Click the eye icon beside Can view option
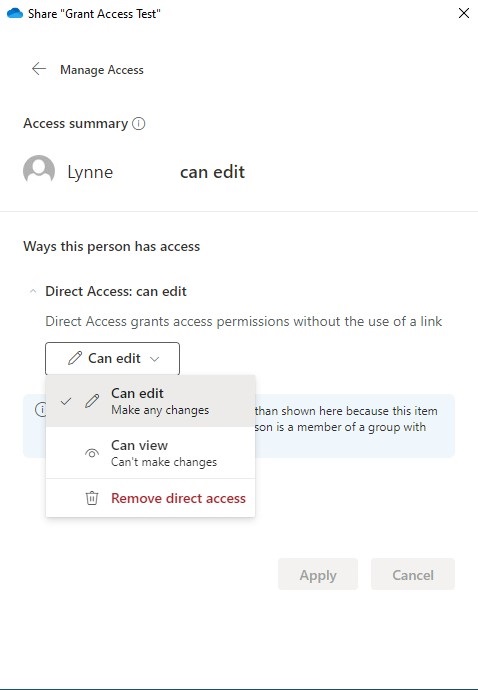Screen dimensions: 478x690 coord(92,453)
